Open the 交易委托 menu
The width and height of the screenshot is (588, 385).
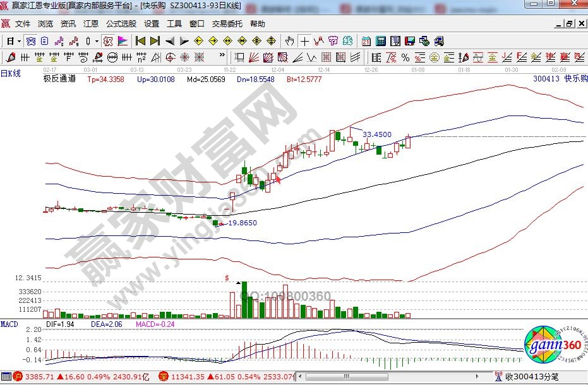tap(227, 23)
